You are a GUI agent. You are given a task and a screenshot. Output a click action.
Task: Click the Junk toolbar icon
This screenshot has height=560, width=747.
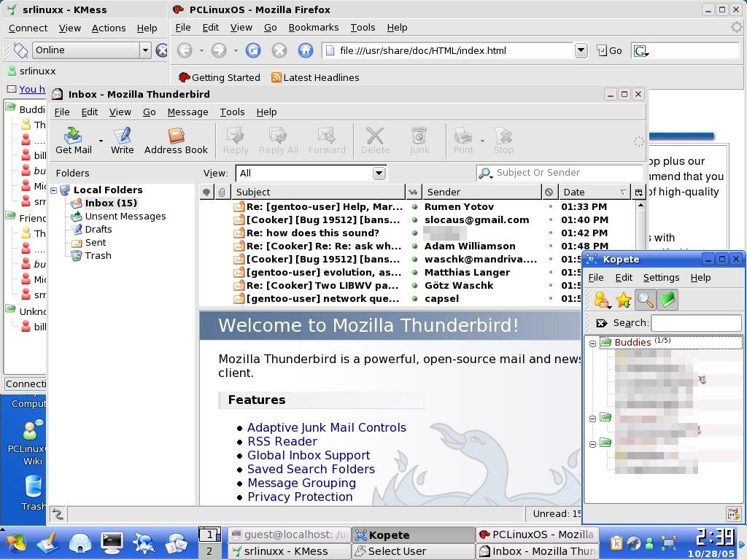(419, 141)
